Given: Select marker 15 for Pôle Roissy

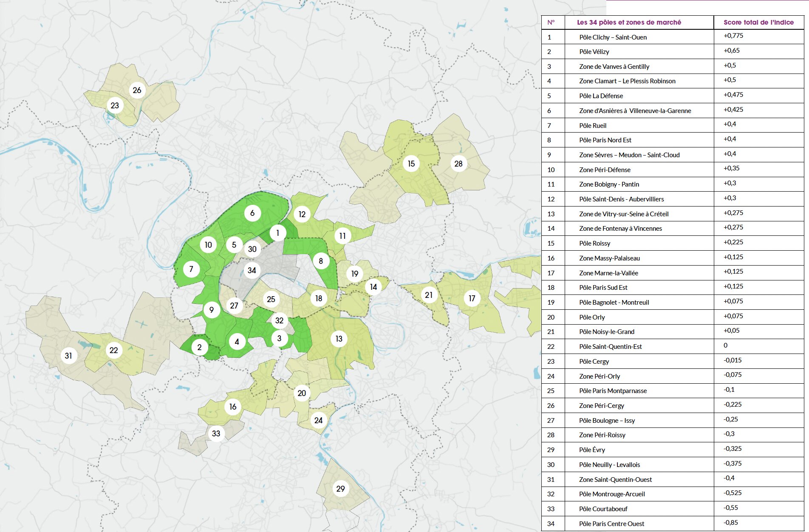Looking at the screenshot, I should 411,163.
